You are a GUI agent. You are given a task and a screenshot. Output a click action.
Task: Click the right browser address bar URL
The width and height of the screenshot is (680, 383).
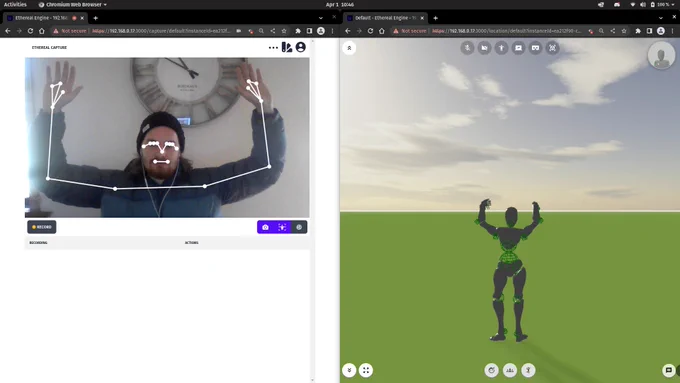coord(507,31)
